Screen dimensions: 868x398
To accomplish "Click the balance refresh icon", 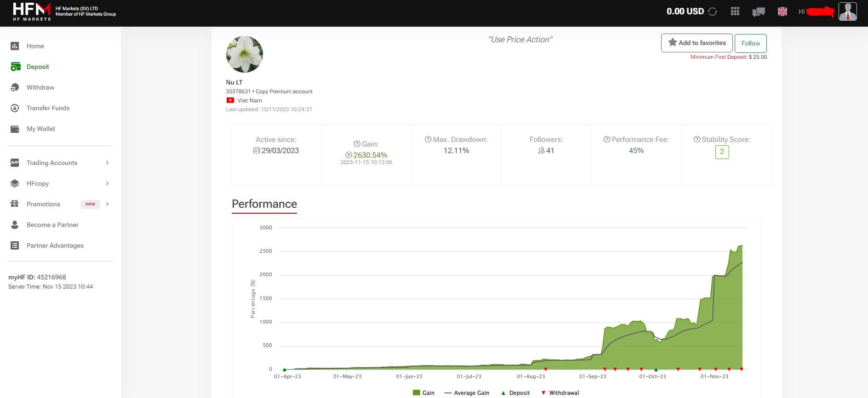I will point(713,11).
